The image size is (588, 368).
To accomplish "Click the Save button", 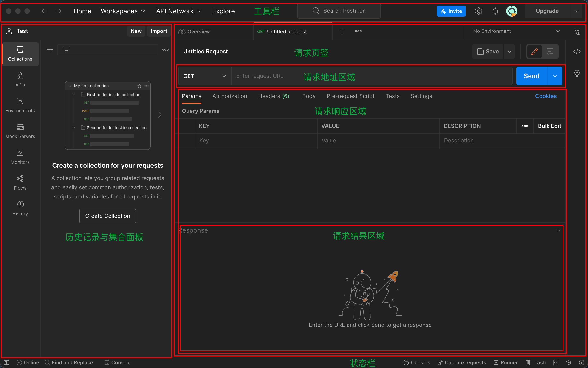I will pos(488,51).
